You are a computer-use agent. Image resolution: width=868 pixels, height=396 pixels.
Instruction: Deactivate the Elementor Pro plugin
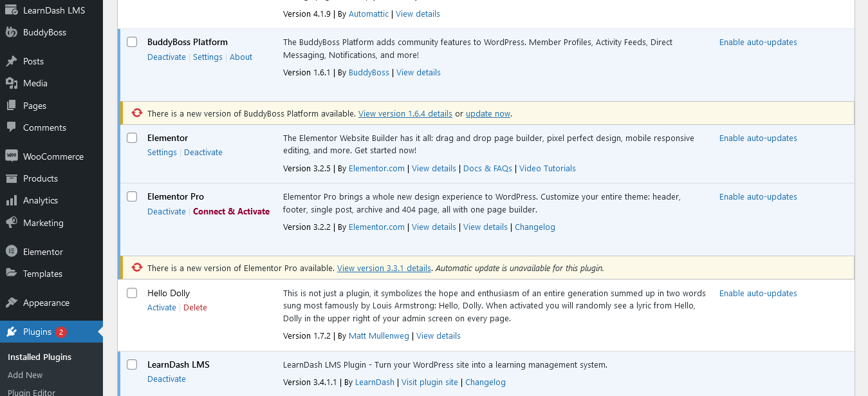[x=167, y=211]
